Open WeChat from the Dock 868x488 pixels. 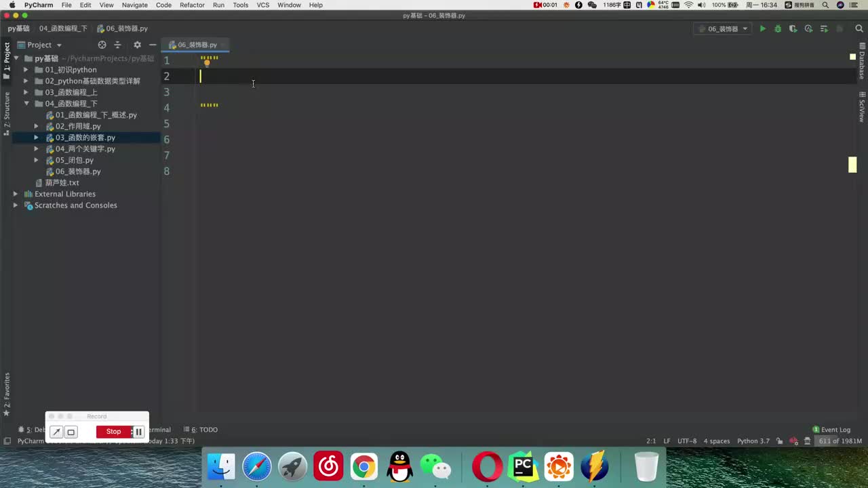pos(436,466)
